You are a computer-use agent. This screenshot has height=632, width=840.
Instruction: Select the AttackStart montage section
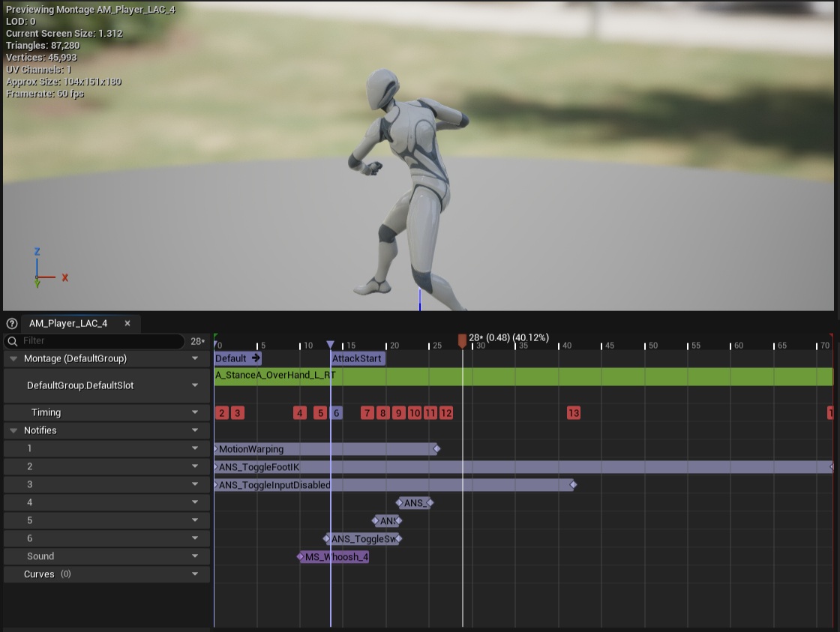click(357, 358)
